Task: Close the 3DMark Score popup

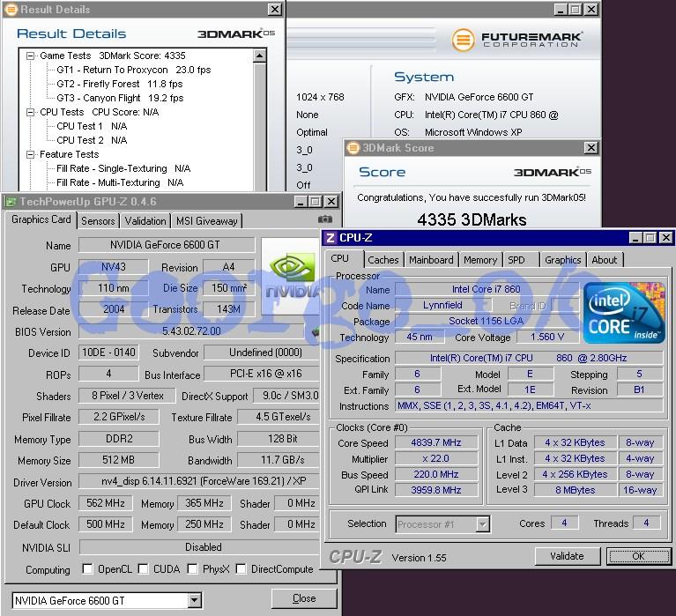Action: 591,148
